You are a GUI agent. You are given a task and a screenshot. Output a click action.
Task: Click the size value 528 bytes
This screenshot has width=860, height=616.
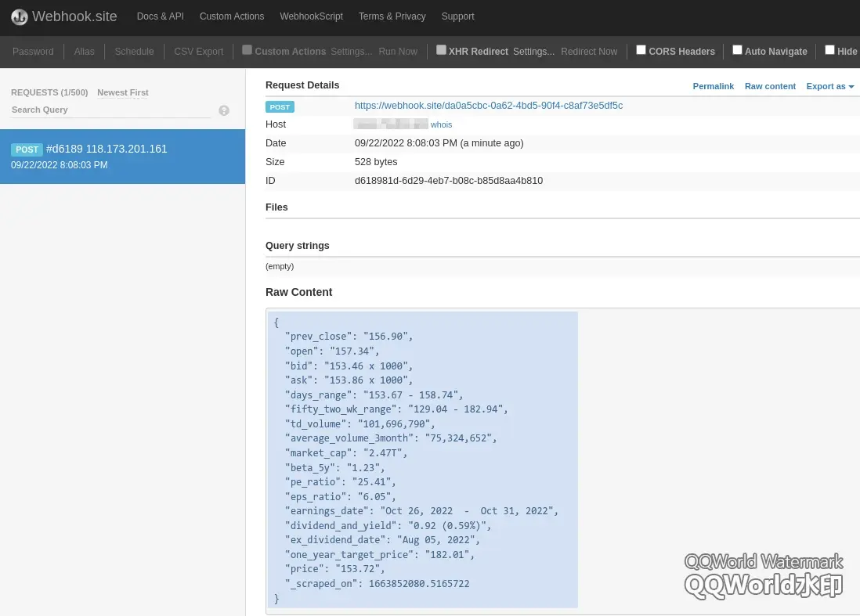pos(376,162)
